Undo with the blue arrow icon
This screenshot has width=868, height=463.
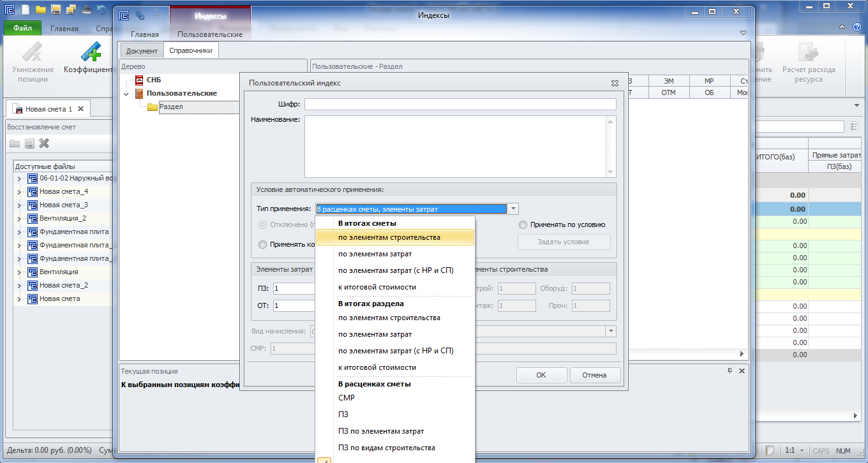click(x=102, y=9)
